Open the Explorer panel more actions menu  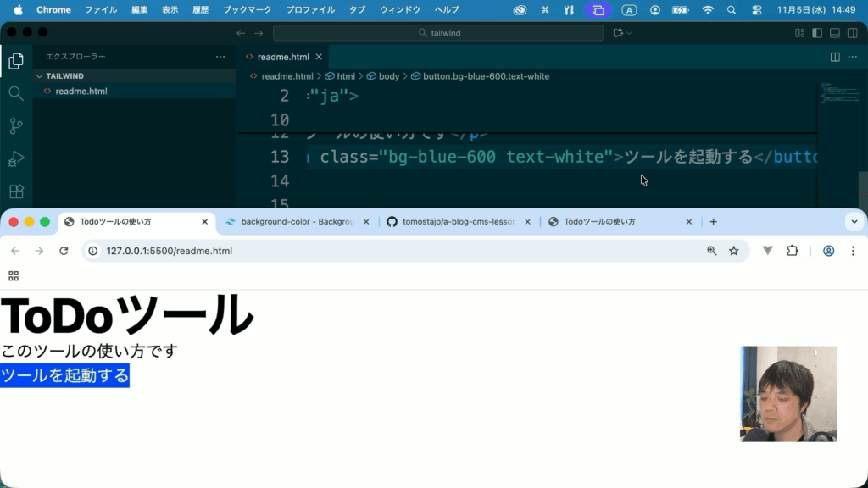[x=220, y=57]
